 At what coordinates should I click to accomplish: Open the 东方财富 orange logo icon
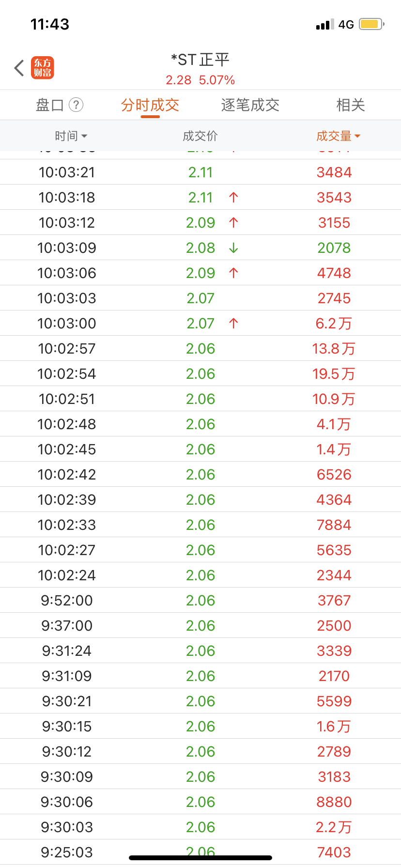(43, 68)
